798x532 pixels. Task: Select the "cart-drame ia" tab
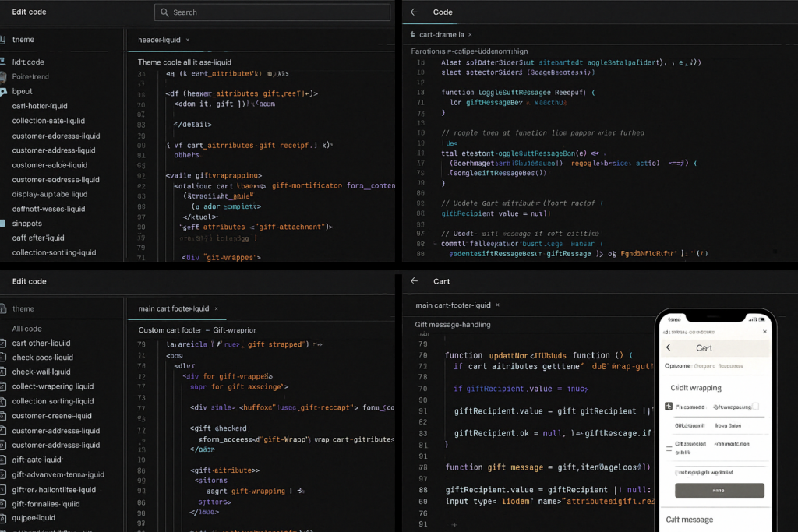(442, 34)
